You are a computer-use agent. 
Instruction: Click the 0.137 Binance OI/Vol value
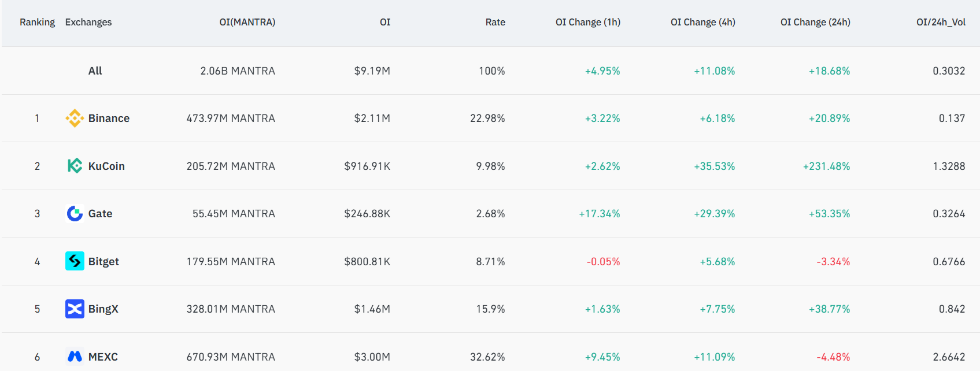click(952, 118)
